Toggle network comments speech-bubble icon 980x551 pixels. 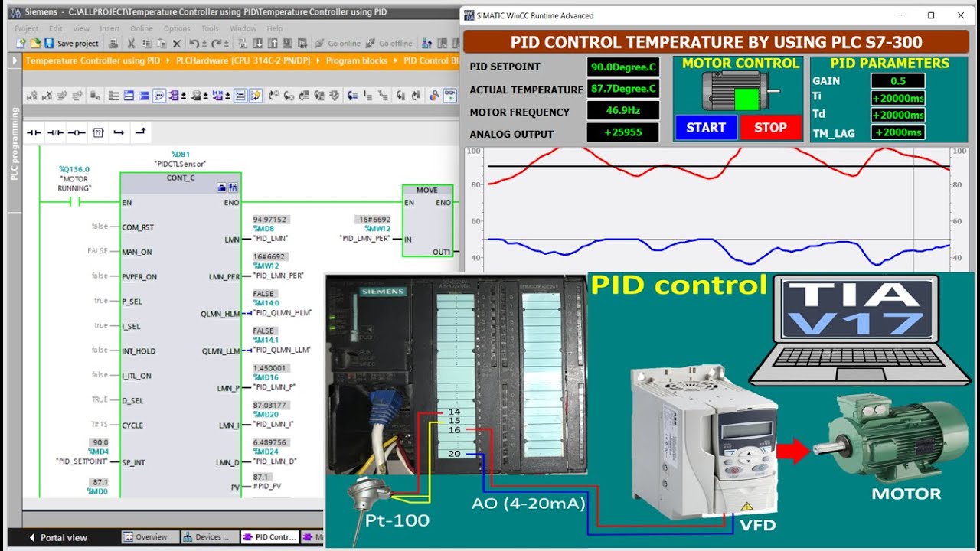159,96
